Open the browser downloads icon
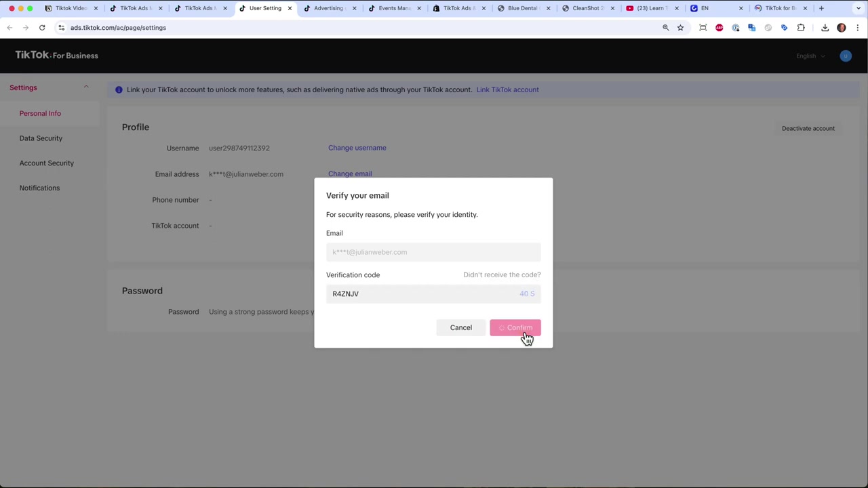Image resolution: width=868 pixels, height=488 pixels. point(825,28)
